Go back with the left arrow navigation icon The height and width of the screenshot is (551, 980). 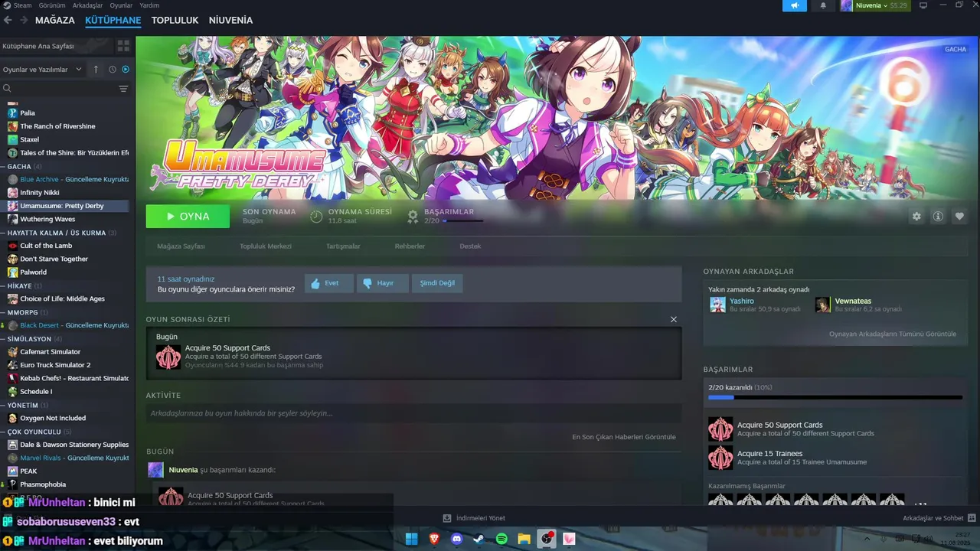[x=8, y=20]
